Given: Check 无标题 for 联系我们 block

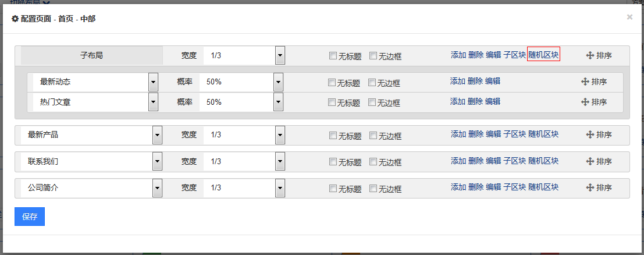Looking at the screenshot, I should coord(333,162).
